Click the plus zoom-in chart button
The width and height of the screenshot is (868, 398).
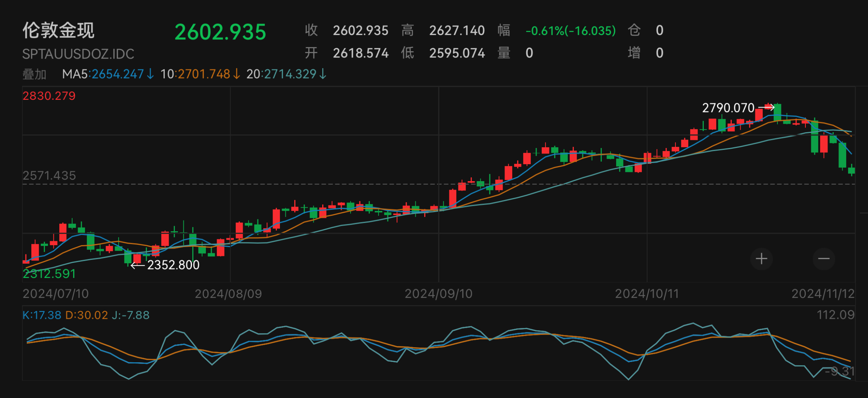pos(761,259)
